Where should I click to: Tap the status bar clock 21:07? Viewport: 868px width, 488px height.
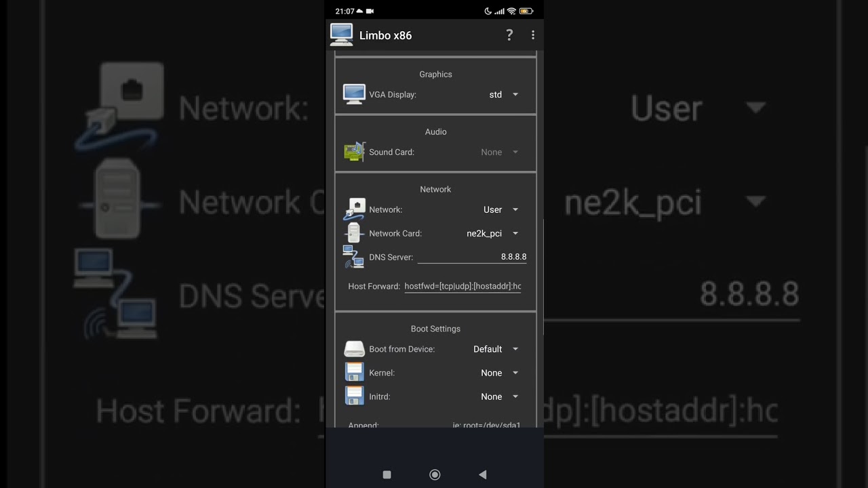[344, 12]
